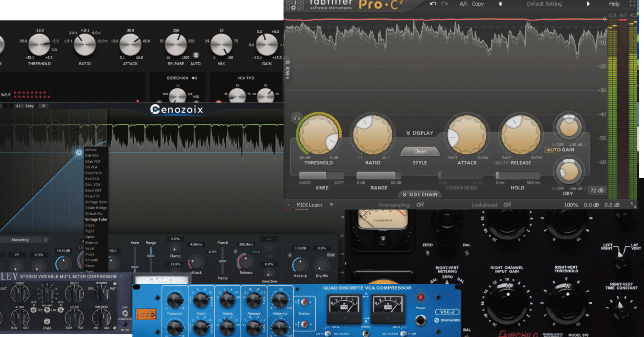Click the Pro-C 2 Hold slider
The width and height of the screenshot is (644, 337).
pyautogui.click(x=517, y=176)
